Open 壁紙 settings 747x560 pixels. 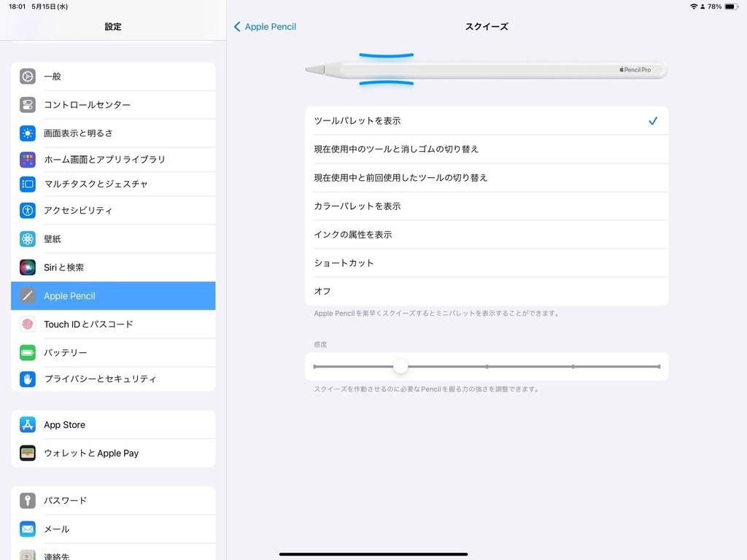click(x=113, y=238)
